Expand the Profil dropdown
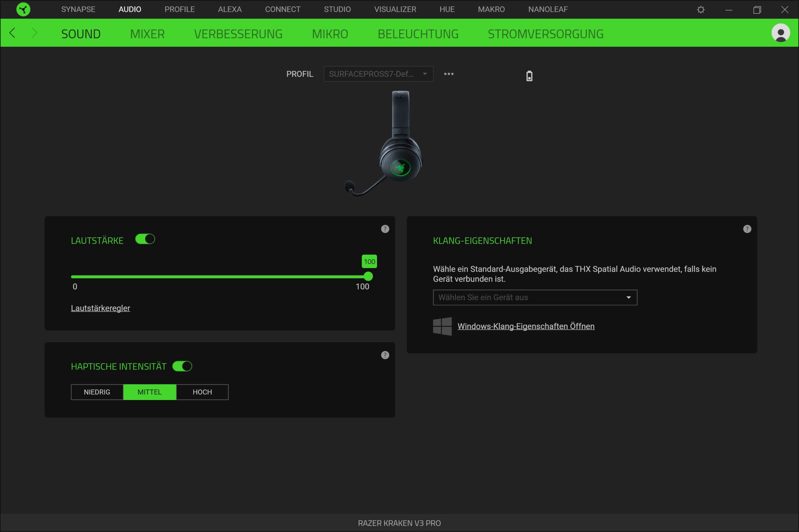This screenshot has width=799, height=532. (x=378, y=74)
